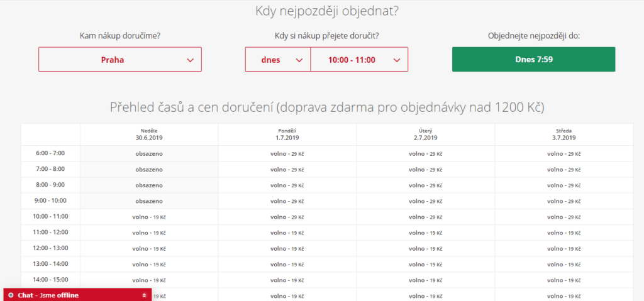This screenshot has width=644, height=301.
Task: Click the 9:00 - 10:00 row time label
Action: click(50, 201)
